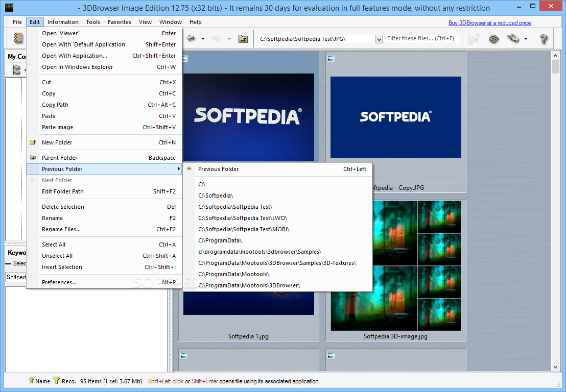Viewport: 566px width, 392px height.
Task: Choose Open 'Viewer' from Edit menu
Action: pos(104,33)
